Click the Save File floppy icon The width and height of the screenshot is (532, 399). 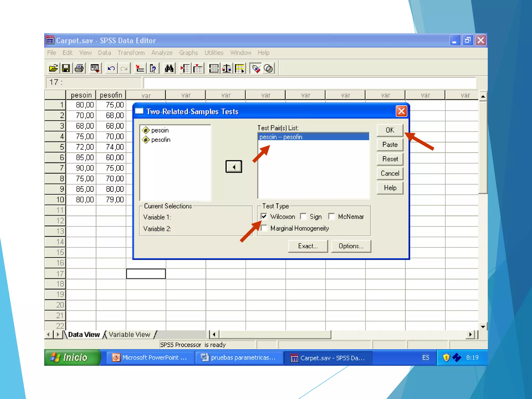tap(66, 69)
